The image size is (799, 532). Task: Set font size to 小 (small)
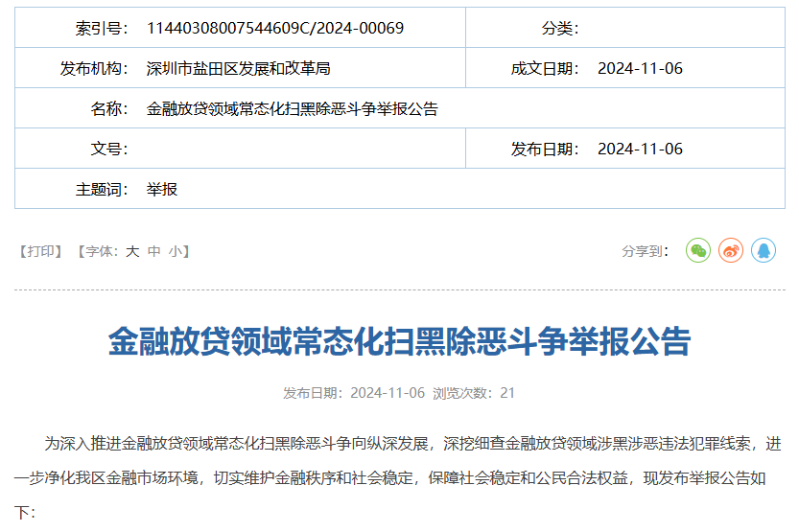[176, 251]
